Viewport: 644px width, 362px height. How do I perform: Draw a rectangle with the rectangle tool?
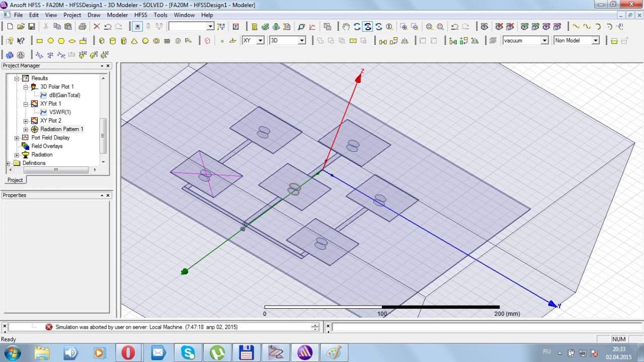pos(40,41)
